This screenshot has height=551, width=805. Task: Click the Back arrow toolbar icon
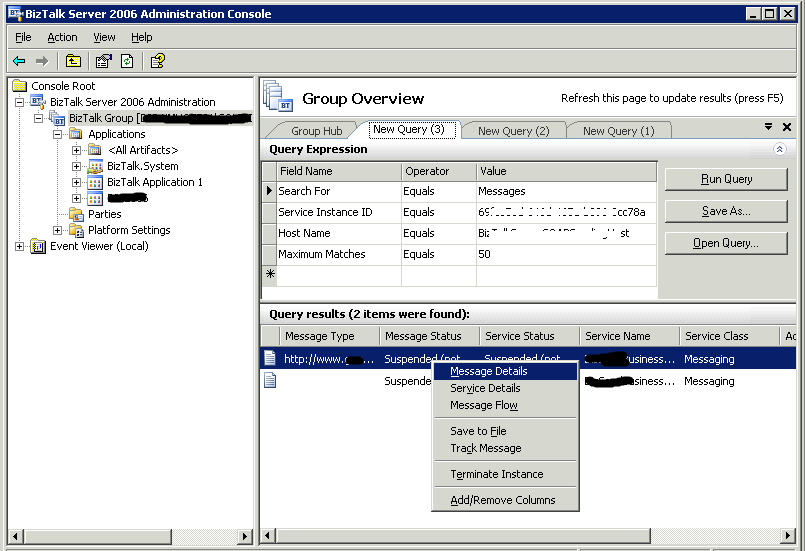tap(19, 62)
